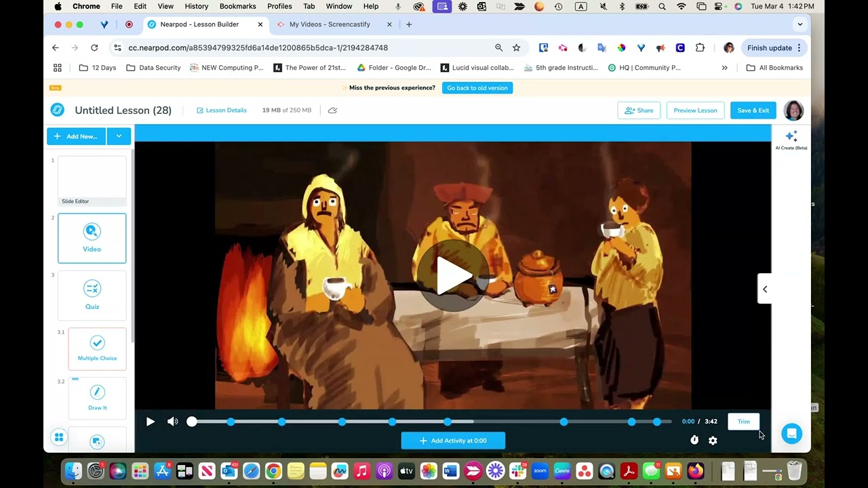Reload the current page

(94, 47)
